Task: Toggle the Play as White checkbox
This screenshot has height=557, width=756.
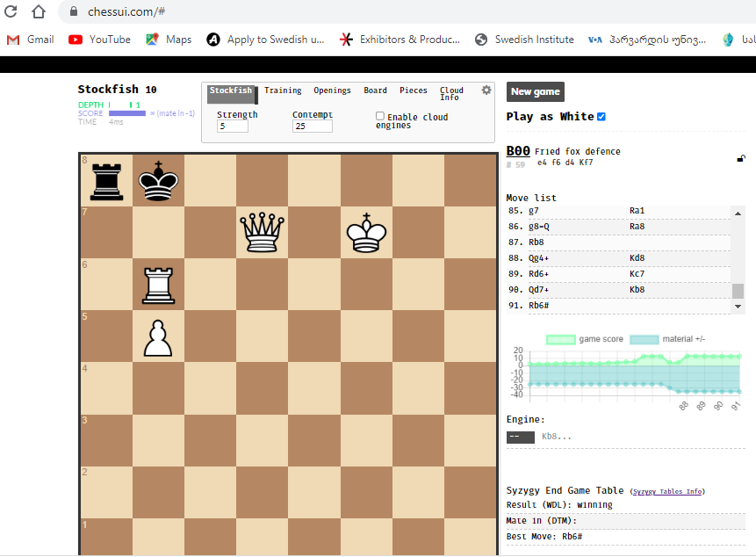Action: [x=601, y=117]
